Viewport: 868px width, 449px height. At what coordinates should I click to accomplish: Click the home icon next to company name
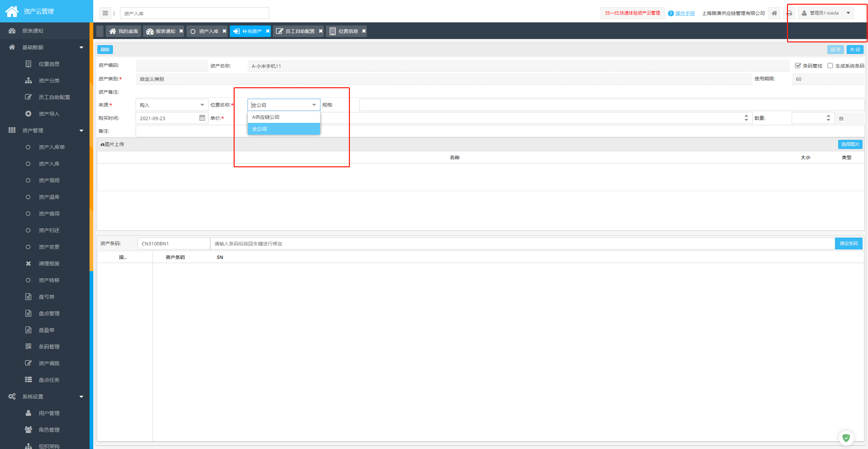(x=774, y=13)
